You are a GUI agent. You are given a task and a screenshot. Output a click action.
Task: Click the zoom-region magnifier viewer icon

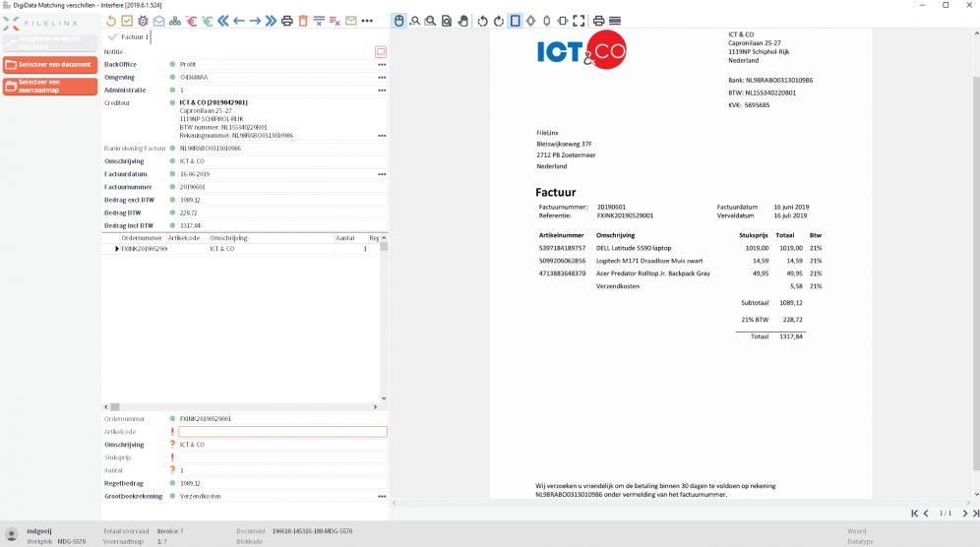431,21
